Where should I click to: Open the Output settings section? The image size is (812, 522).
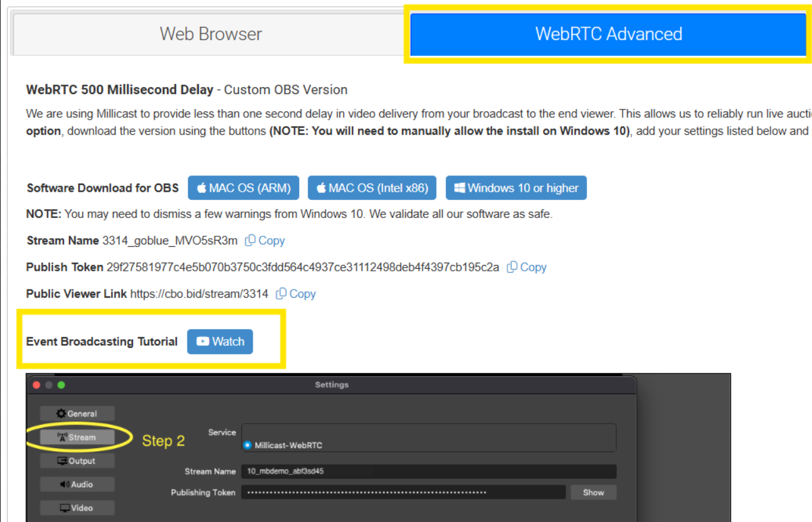(77, 461)
